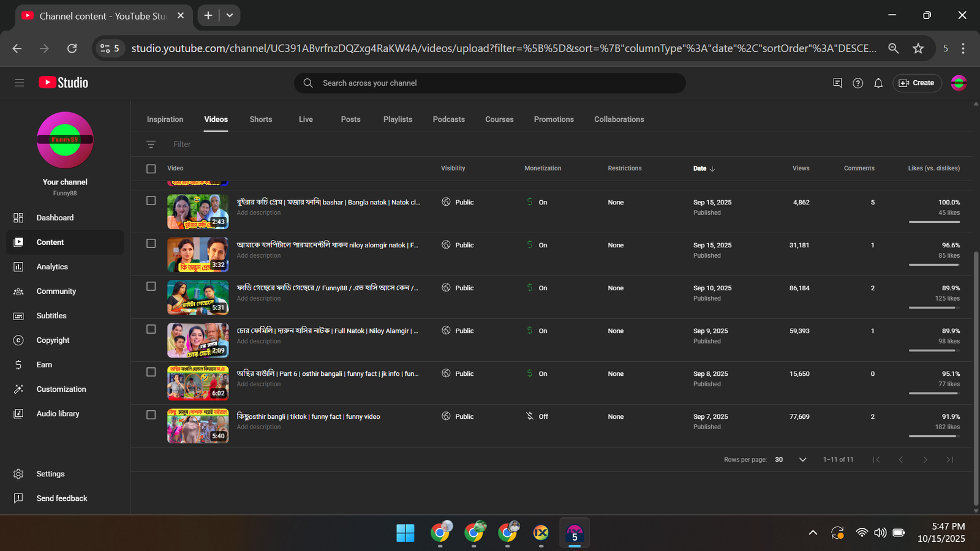Screen dimensions: 980x551
Task: Open the notifications bell icon
Action: pyautogui.click(x=878, y=83)
